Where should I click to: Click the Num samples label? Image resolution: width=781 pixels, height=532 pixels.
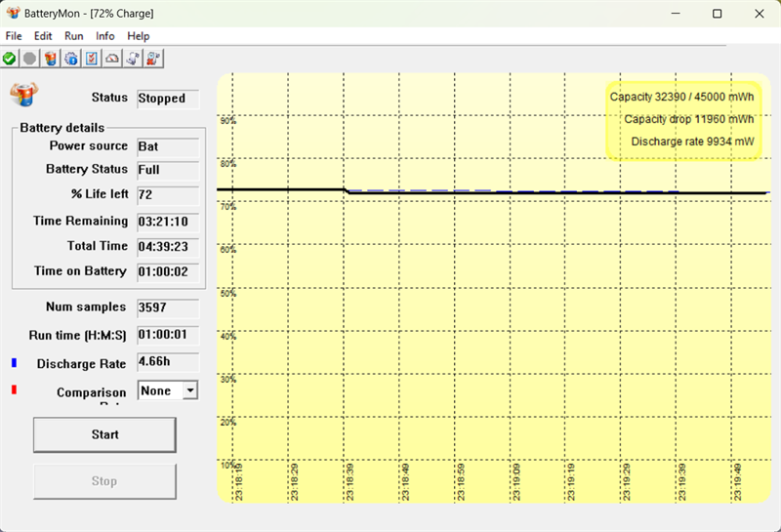86,307
